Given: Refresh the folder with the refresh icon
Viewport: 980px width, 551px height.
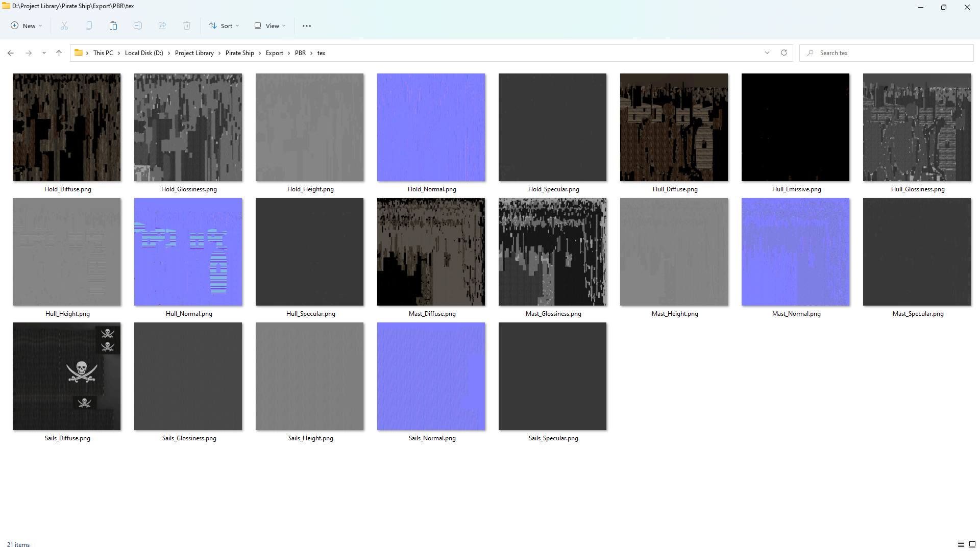Looking at the screenshot, I should pos(784,53).
